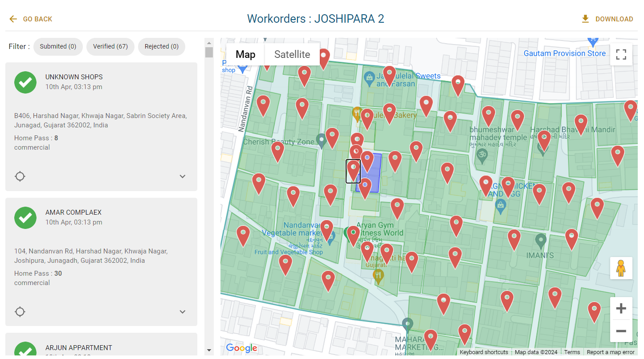
Task: Click the Cherish Beauty Zone place marker
Action: click(321, 141)
